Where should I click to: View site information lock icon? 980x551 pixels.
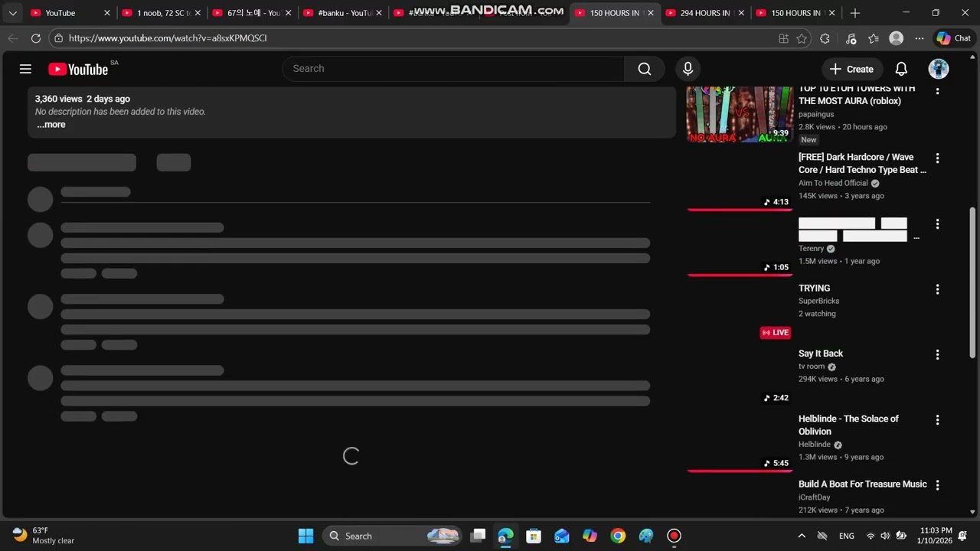(x=59, y=38)
